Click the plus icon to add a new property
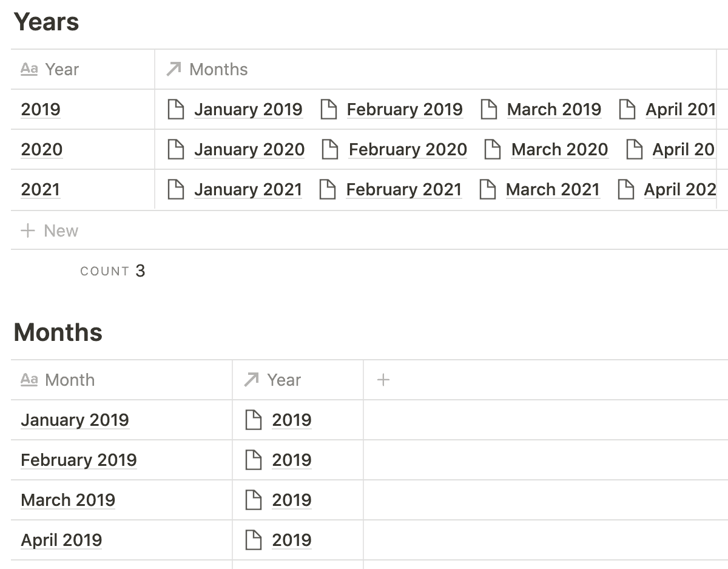Image resolution: width=728 pixels, height=569 pixels. (383, 379)
